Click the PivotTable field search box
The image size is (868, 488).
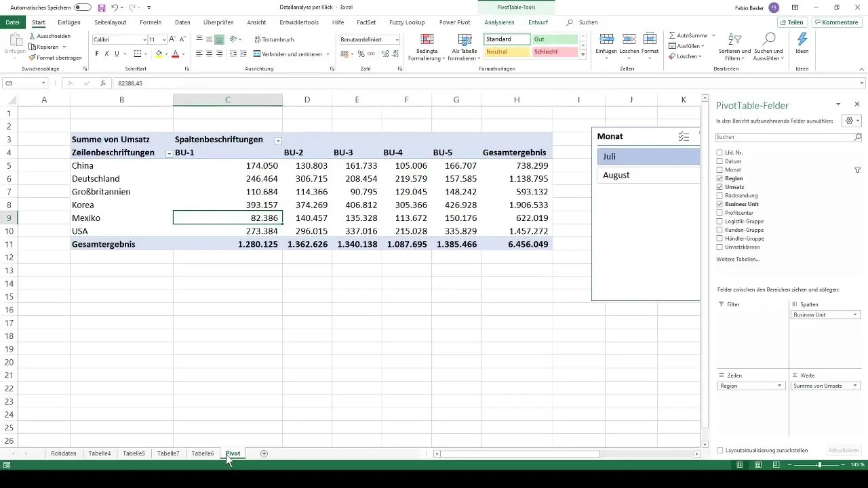click(789, 137)
